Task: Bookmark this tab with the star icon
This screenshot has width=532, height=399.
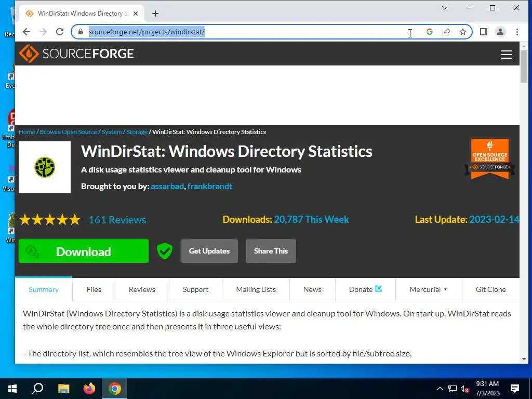Action: click(x=463, y=32)
